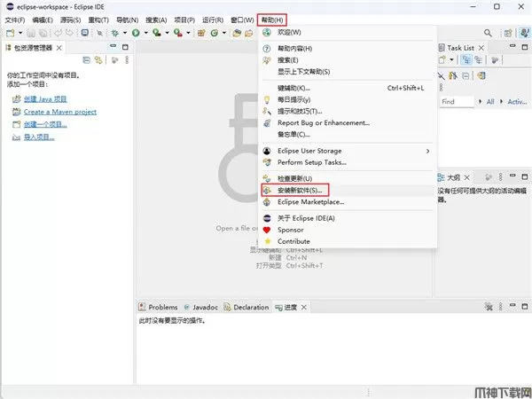This screenshot has width=532, height=399.
Task: Click the Open Type folder icon
Action: tap(237, 33)
